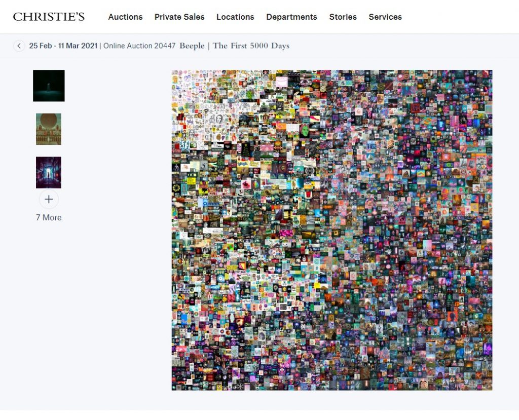This screenshot has width=519, height=420.
Task: Click the Online Auction 20447 text
Action: [139, 46]
